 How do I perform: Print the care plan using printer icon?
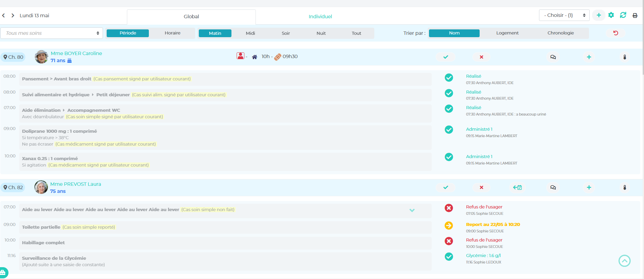pyautogui.click(x=635, y=16)
